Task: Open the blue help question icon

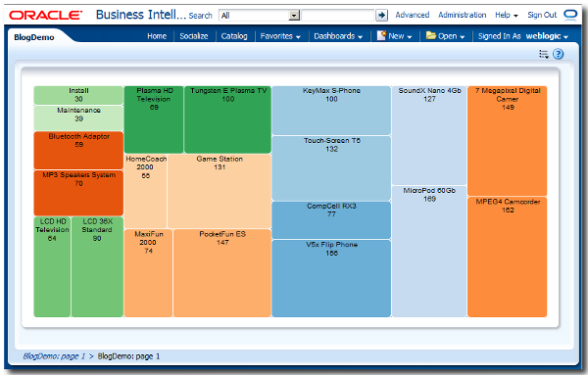Action: tap(558, 54)
